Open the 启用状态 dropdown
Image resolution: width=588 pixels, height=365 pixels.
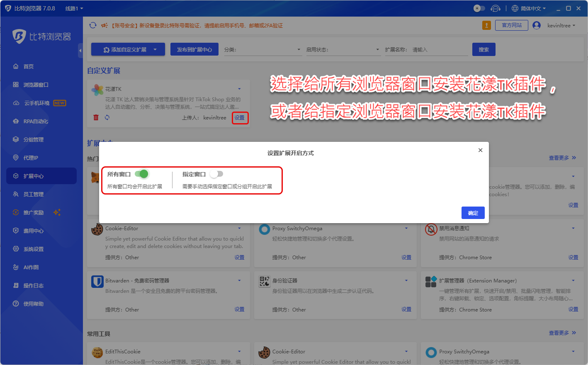tap(343, 50)
